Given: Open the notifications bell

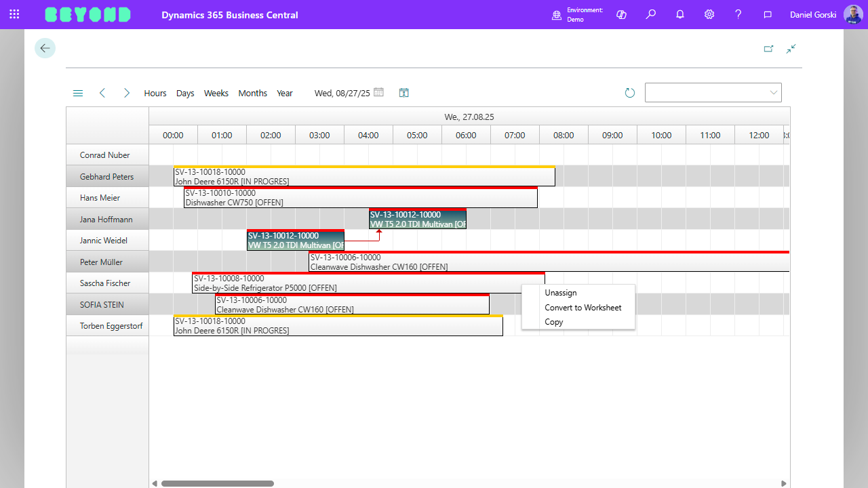Looking at the screenshot, I should [679, 14].
